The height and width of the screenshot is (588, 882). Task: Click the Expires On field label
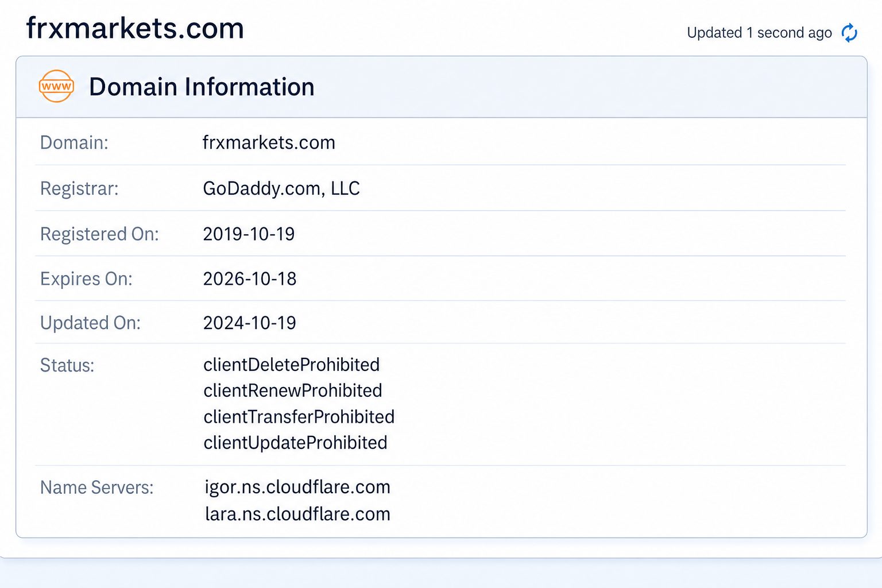click(x=86, y=278)
